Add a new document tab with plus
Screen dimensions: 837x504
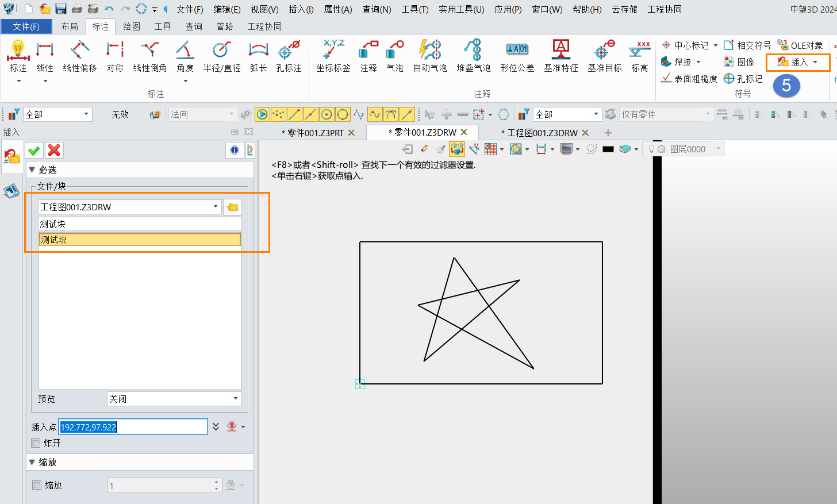coord(608,133)
